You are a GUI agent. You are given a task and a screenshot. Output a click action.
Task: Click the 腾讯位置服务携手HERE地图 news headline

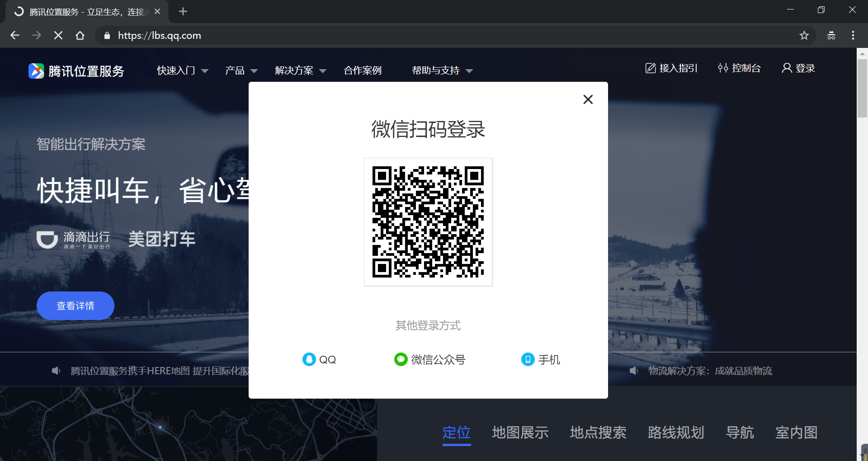(160, 371)
